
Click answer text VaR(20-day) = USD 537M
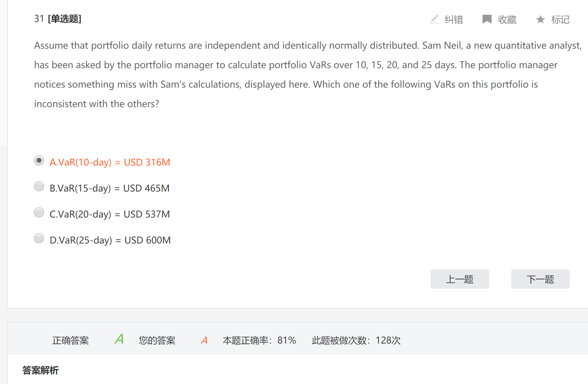pos(110,214)
